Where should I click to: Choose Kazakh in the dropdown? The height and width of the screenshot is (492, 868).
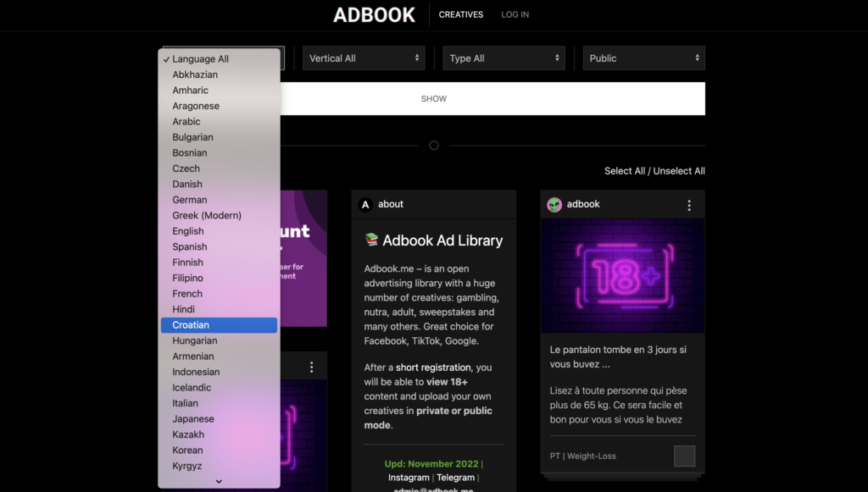pyautogui.click(x=220, y=434)
